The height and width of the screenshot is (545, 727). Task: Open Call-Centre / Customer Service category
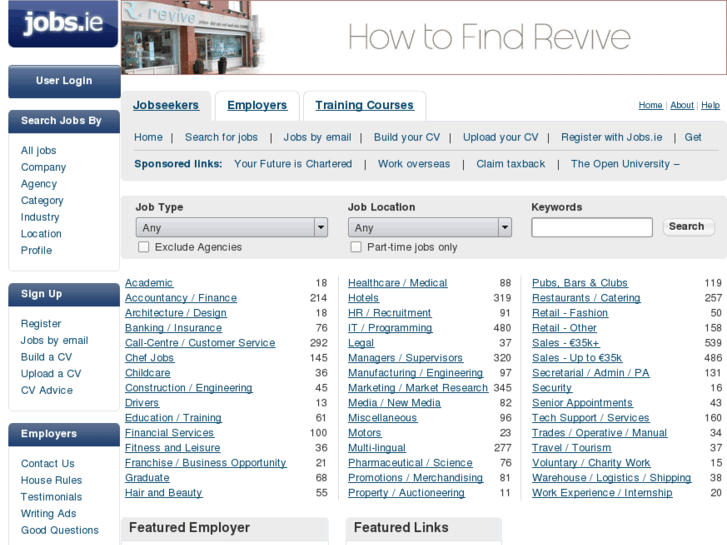click(200, 343)
